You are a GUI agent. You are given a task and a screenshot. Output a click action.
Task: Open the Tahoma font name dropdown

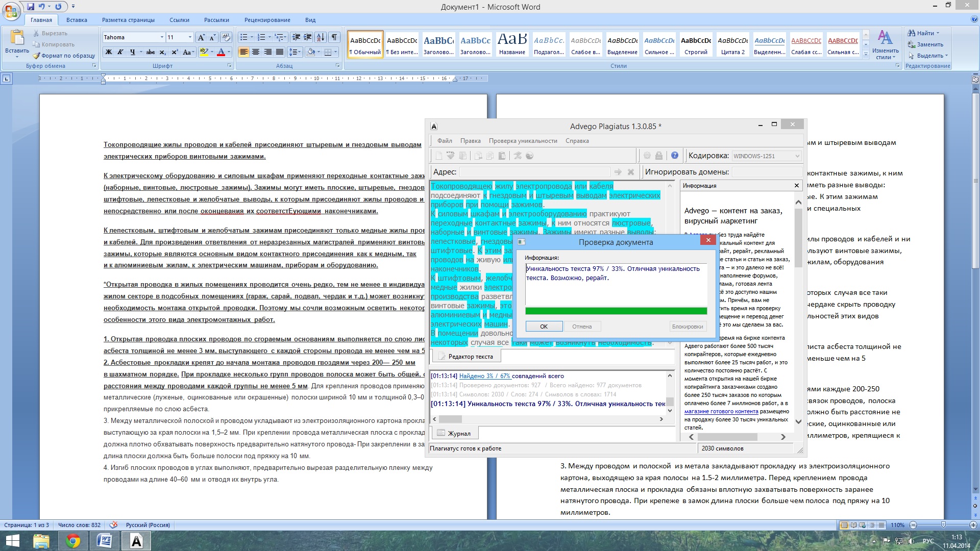point(162,37)
